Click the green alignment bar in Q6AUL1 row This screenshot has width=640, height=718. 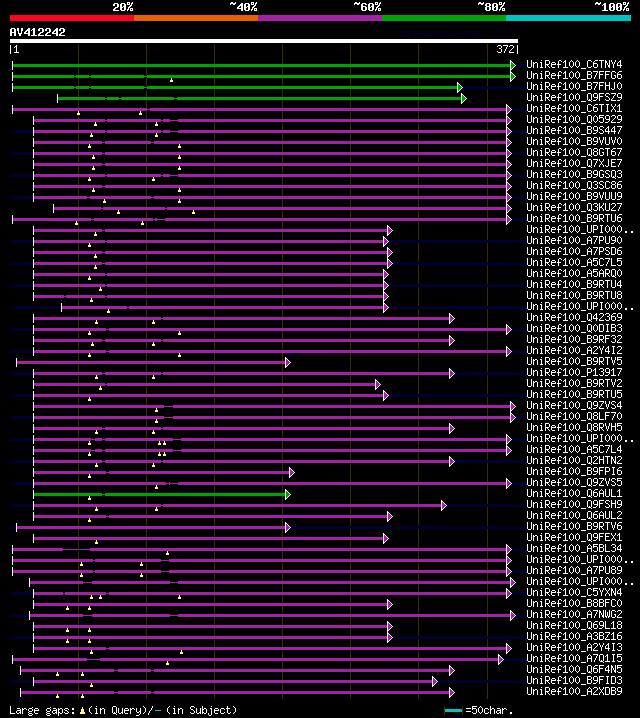tap(159, 495)
